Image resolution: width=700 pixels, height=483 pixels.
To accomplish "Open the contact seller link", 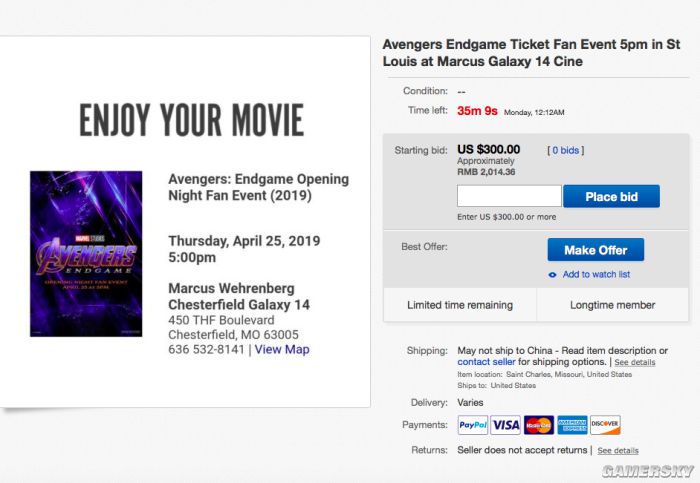I will [x=487, y=362].
